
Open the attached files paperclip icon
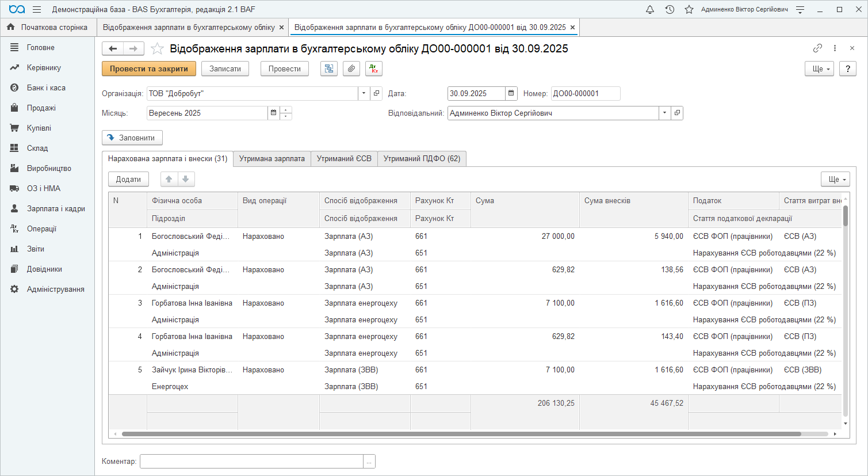click(x=351, y=68)
